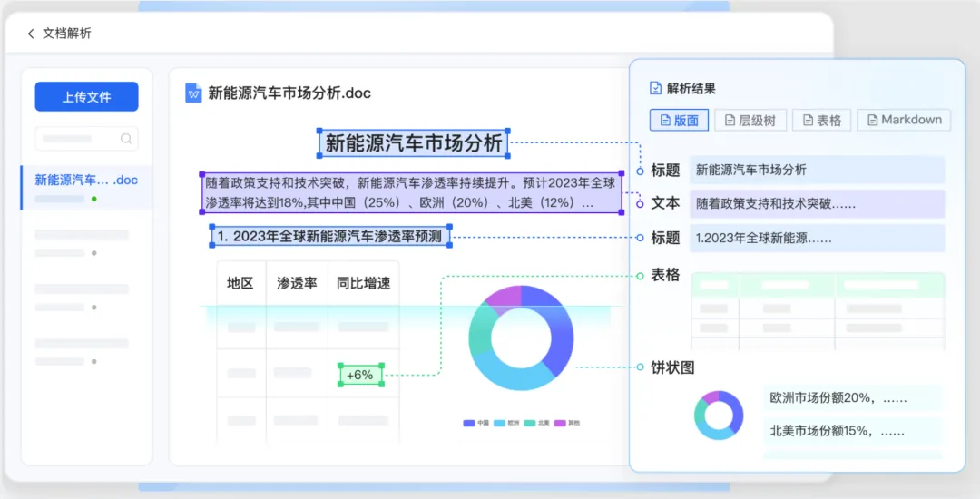Select the heading 1. 2023年全球新能源汽车渗透率预测

[330, 236]
